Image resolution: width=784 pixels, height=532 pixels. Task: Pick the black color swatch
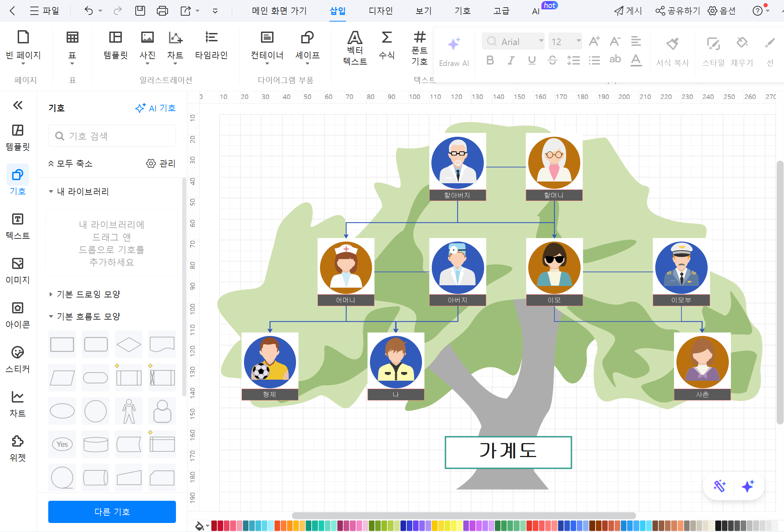[x=718, y=526]
